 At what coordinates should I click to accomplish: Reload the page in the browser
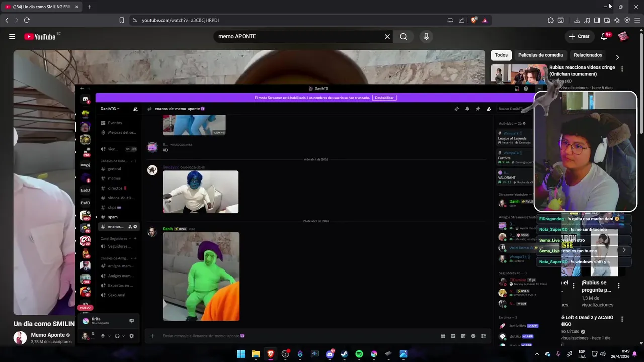[x=27, y=20]
